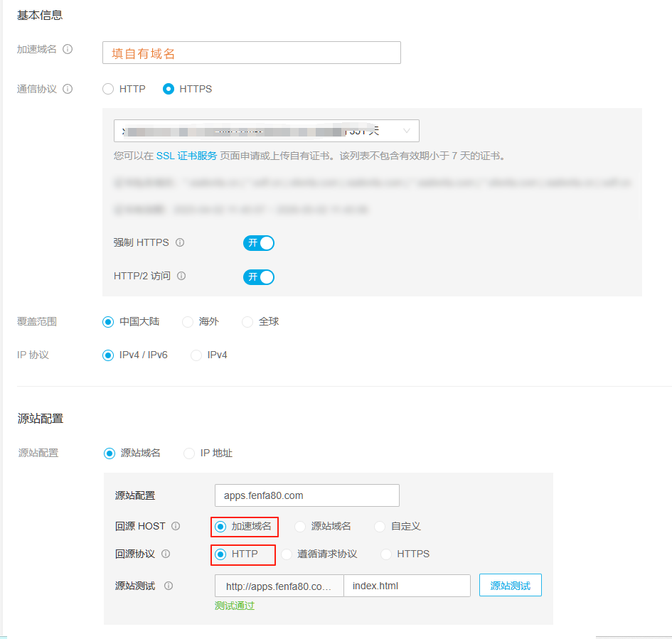
Task: Switch IP 协议 to IPv4 only
Action: [196, 355]
